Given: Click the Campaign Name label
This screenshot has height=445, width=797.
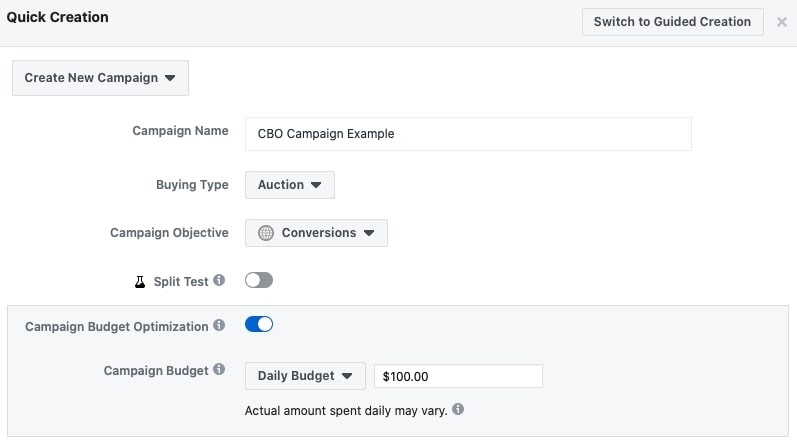Looking at the screenshot, I should click(x=180, y=131).
